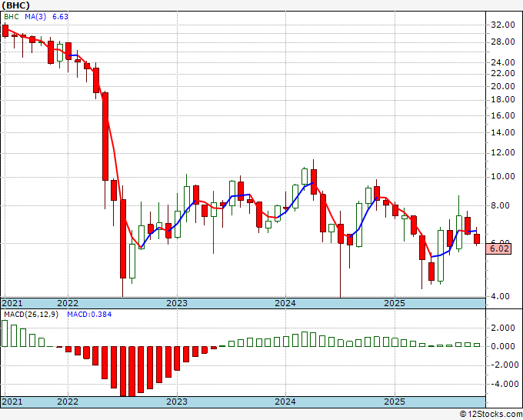This screenshot has width=523, height=420.
Task: Click the 32.00 price axis label
Action: coord(503,25)
